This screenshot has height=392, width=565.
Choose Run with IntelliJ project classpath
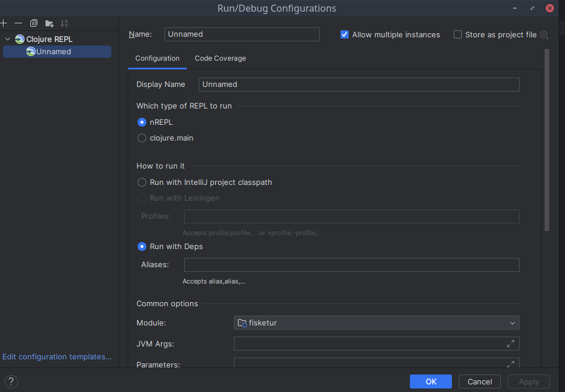(x=142, y=183)
